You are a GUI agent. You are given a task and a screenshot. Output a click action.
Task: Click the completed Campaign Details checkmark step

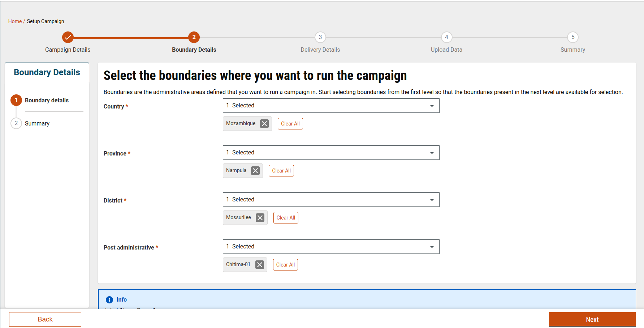click(68, 37)
